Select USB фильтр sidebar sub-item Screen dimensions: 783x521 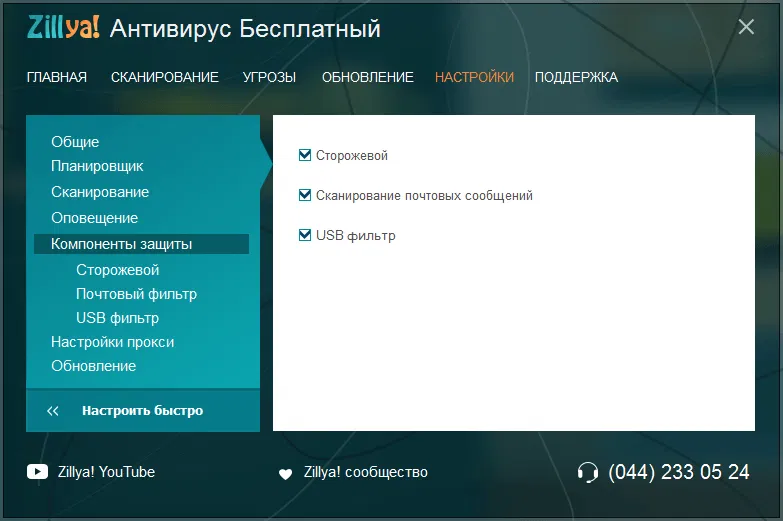(117, 318)
